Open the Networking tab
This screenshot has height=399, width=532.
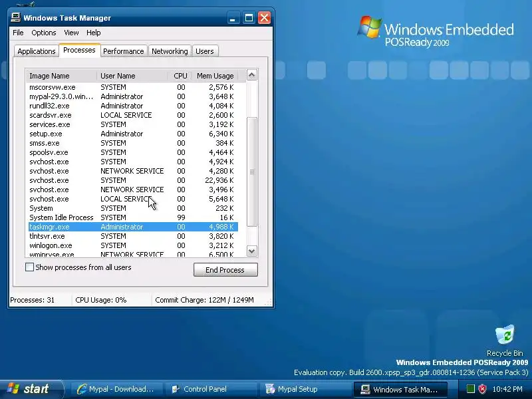pyautogui.click(x=170, y=51)
